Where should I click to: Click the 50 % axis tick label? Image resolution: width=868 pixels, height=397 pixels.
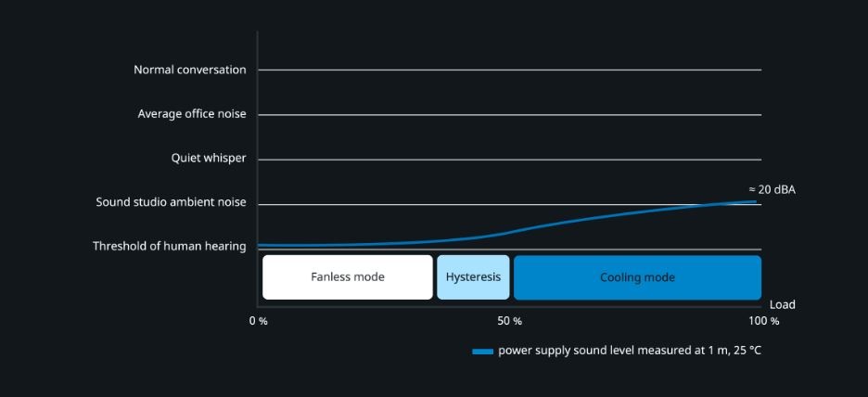tap(510, 321)
